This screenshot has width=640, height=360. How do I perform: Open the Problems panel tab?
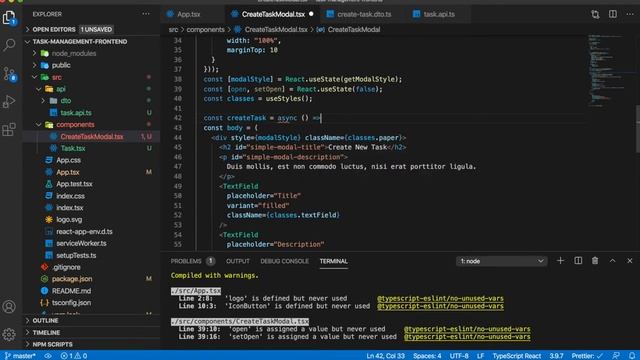[x=192, y=261]
